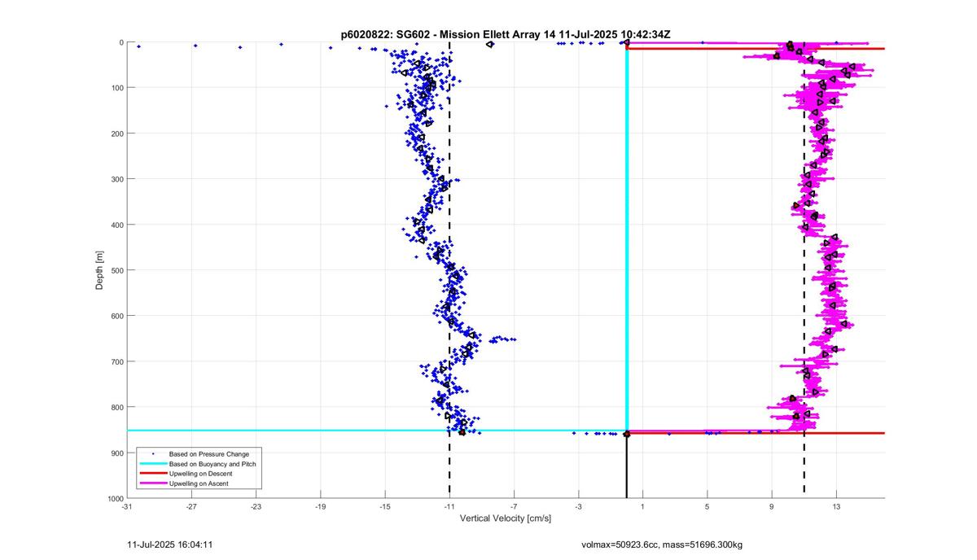This screenshot has width=977, height=560.
Task: Click the timestamp '11-Jul-2025 16:04:11'
Action: click(171, 545)
